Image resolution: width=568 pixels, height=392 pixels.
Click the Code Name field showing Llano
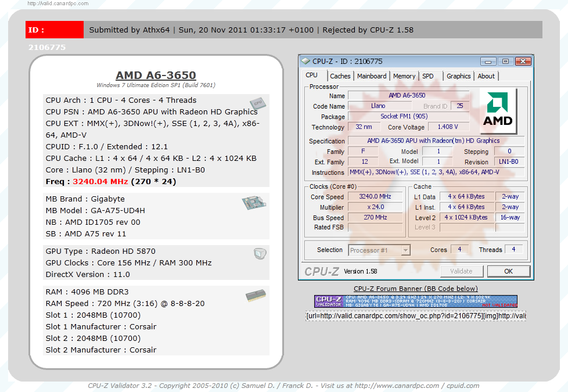(x=379, y=106)
